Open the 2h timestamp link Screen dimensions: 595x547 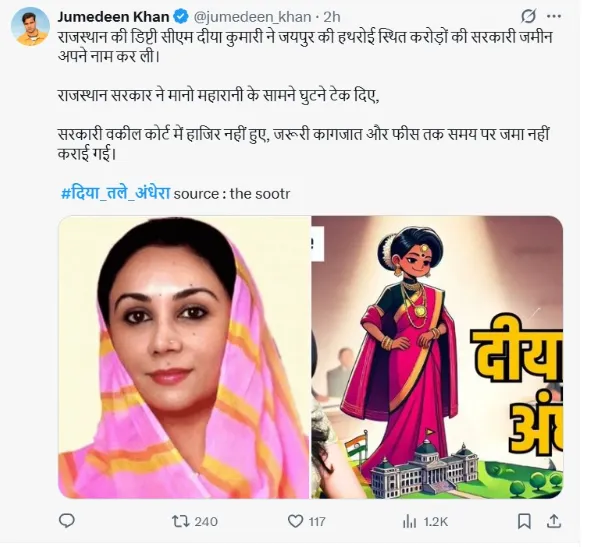click(x=332, y=17)
